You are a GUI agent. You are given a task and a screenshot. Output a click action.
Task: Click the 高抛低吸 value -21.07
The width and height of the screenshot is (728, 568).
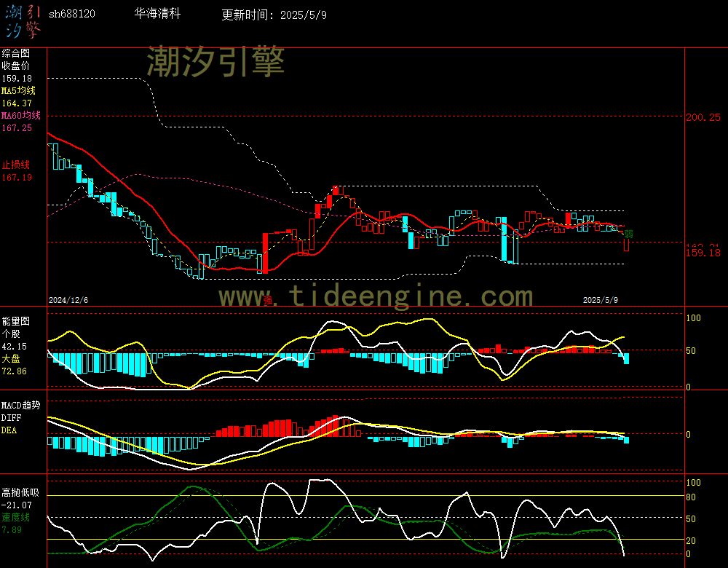[x=17, y=505]
